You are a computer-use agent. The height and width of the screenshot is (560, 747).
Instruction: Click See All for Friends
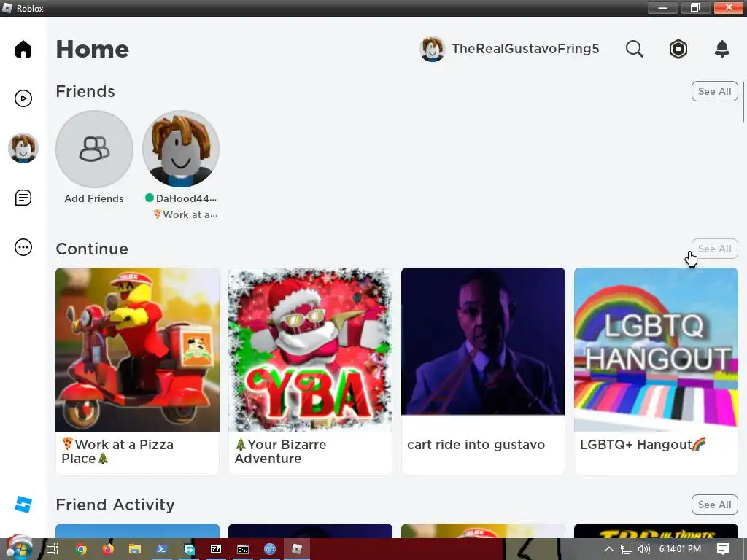[715, 91]
